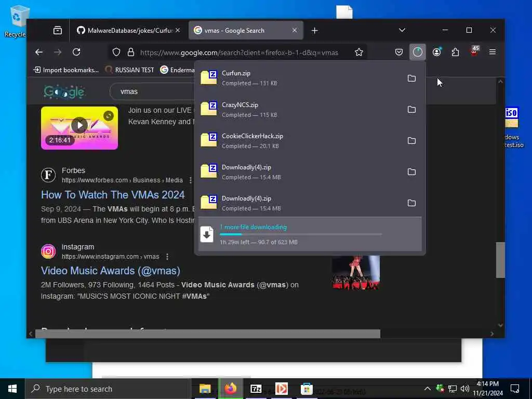Open 7-Zip from the taskbar
532x399 pixels.
(x=256, y=389)
